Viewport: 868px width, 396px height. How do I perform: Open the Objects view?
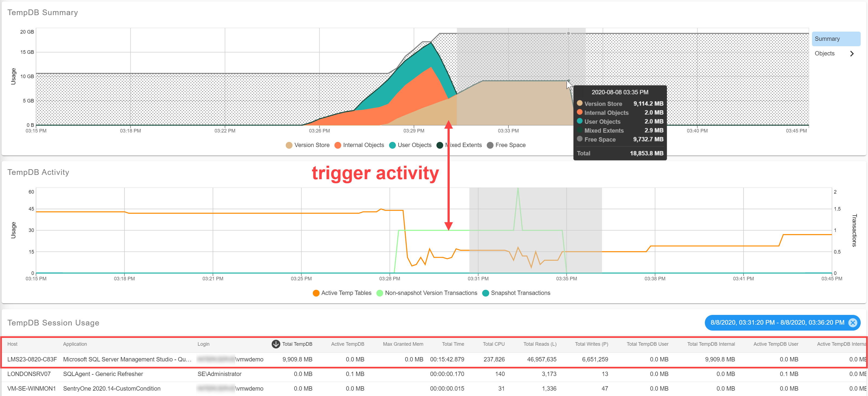click(x=824, y=54)
